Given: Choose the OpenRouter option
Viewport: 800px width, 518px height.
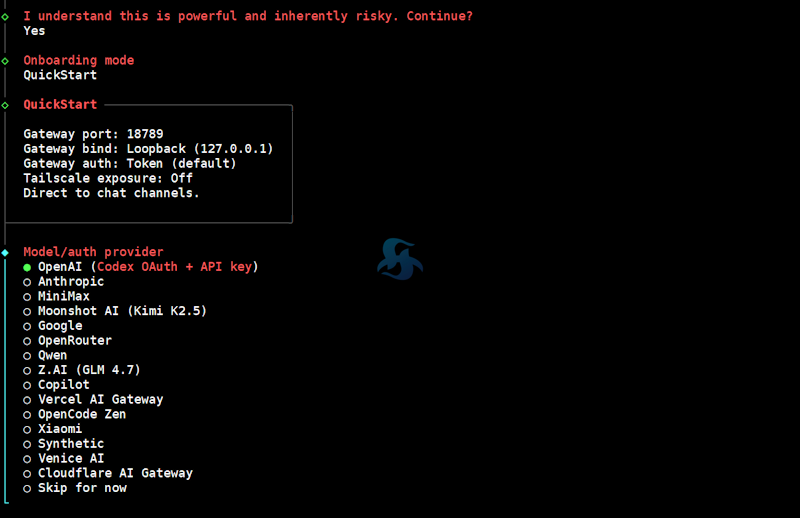Looking at the screenshot, I should [74, 341].
